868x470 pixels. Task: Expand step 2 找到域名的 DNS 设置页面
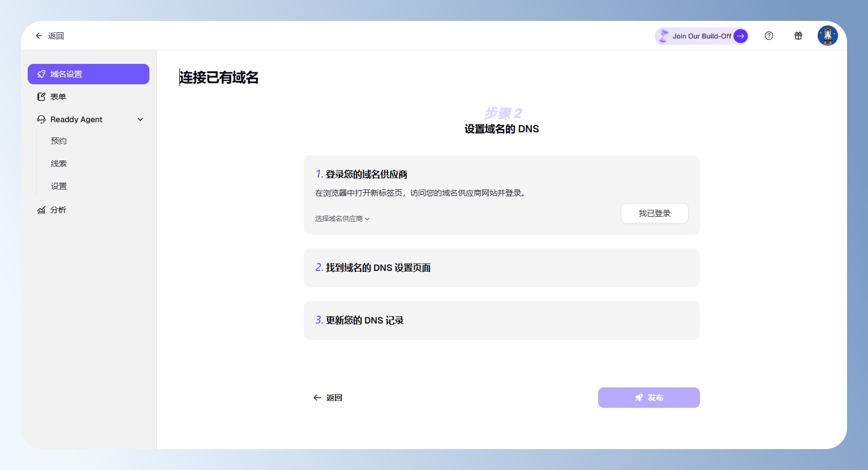(x=501, y=268)
